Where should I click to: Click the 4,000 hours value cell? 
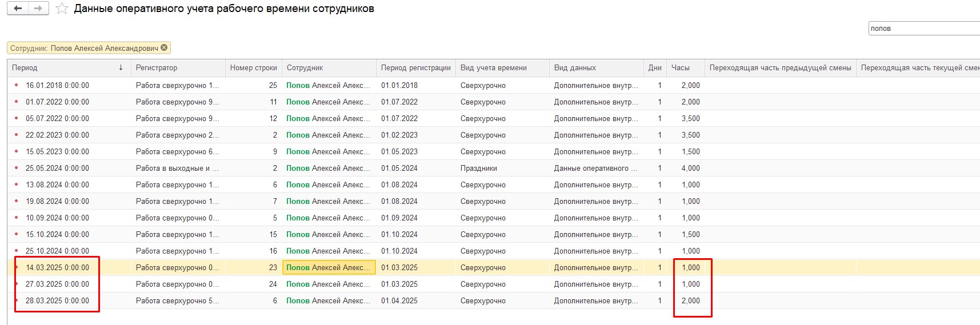coord(690,168)
